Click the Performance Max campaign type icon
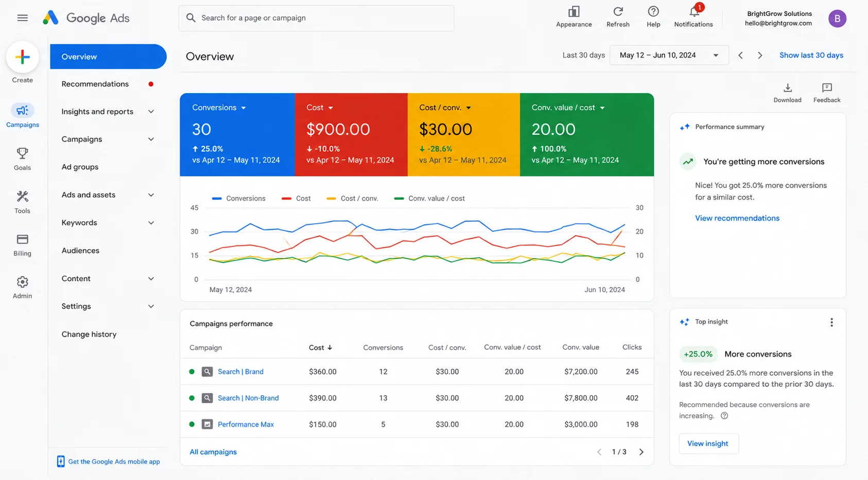Image resolution: width=868 pixels, height=480 pixels. pos(207,424)
